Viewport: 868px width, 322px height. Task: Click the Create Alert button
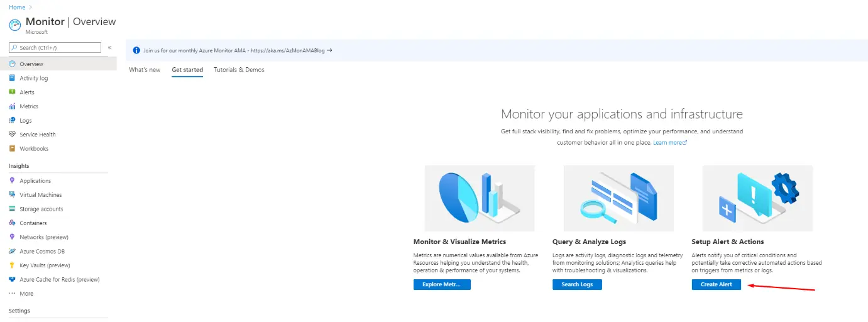point(716,285)
